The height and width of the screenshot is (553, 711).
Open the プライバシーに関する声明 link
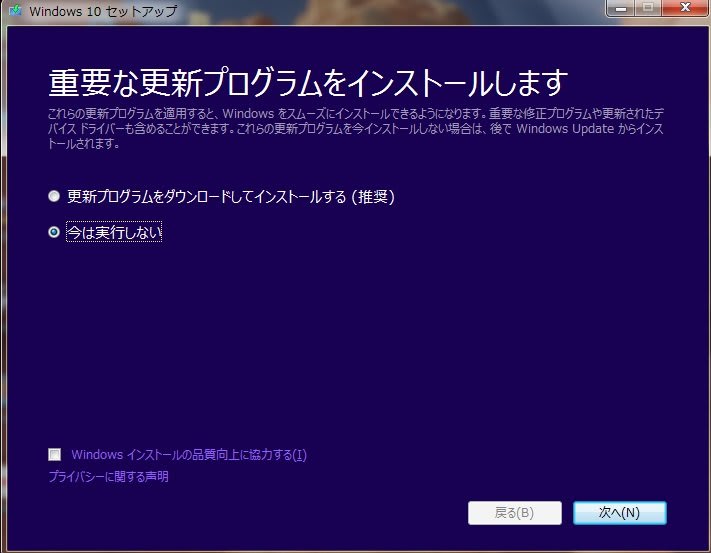108,477
